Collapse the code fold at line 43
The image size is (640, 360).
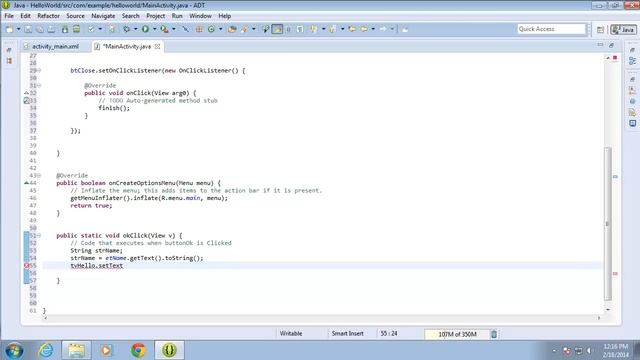point(39,176)
